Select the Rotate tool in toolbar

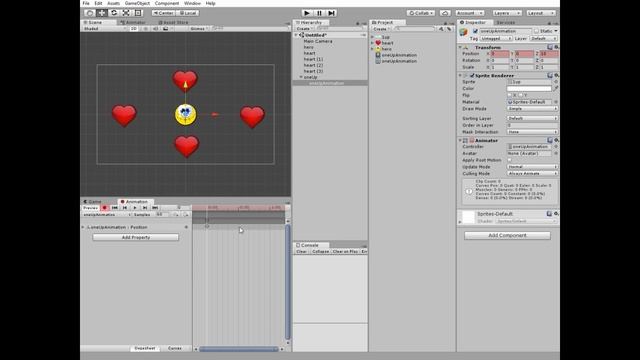pos(114,13)
